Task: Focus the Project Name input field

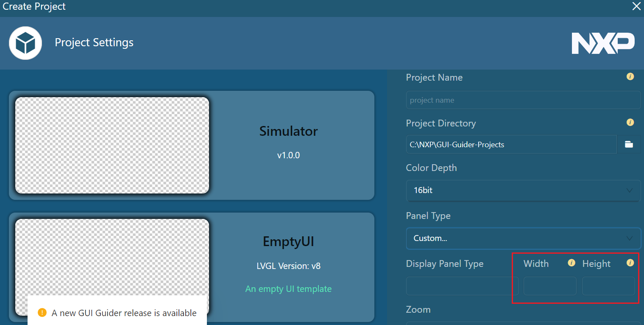Action: coord(523,100)
